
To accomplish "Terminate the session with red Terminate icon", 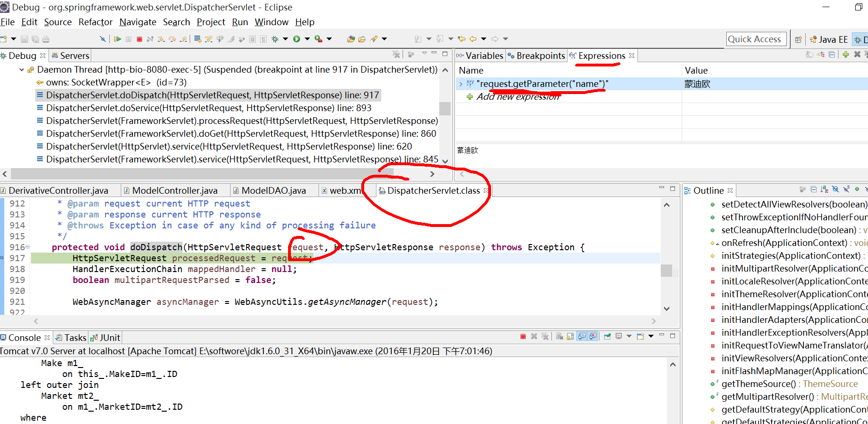I will click(139, 39).
